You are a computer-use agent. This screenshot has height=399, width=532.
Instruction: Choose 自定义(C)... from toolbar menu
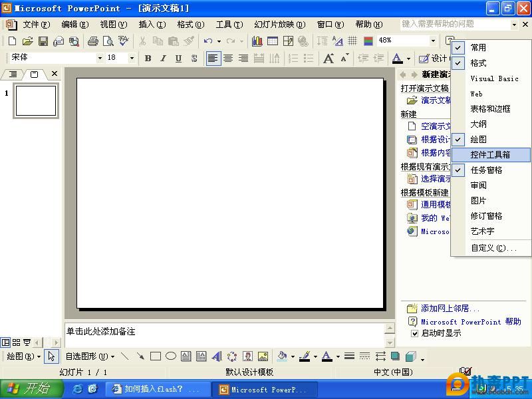point(491,248)
